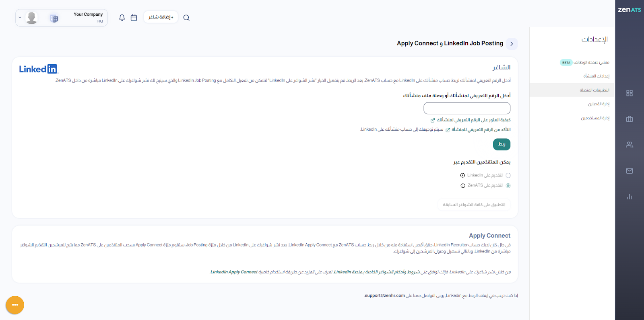Viewport: 644px width, 320px height.
Task: Open the notifications bell icon
Action: [122, 18]
